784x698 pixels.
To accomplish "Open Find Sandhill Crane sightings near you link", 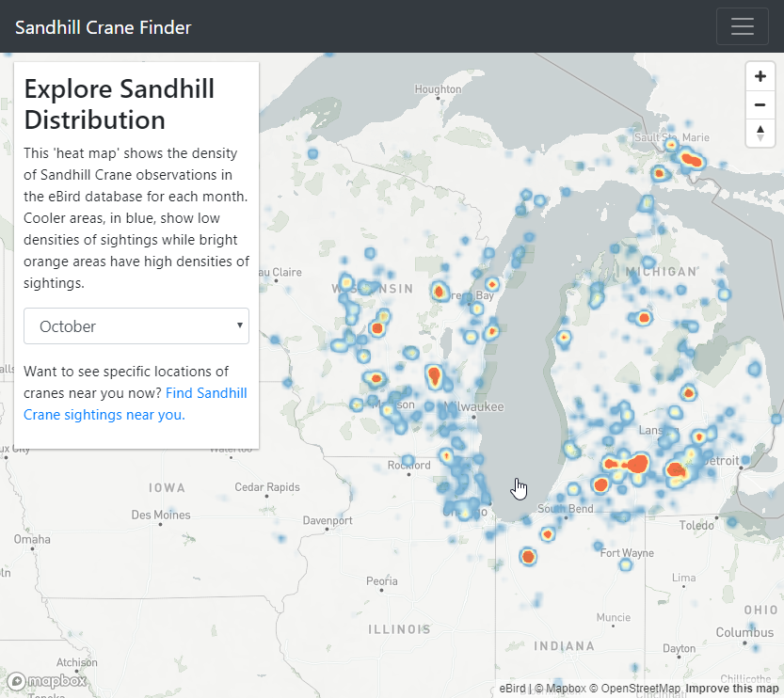I will [x=135, y=404].
